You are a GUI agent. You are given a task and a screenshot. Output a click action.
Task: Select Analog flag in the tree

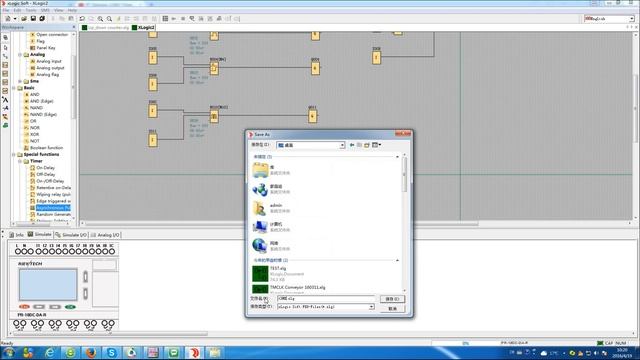48,75
